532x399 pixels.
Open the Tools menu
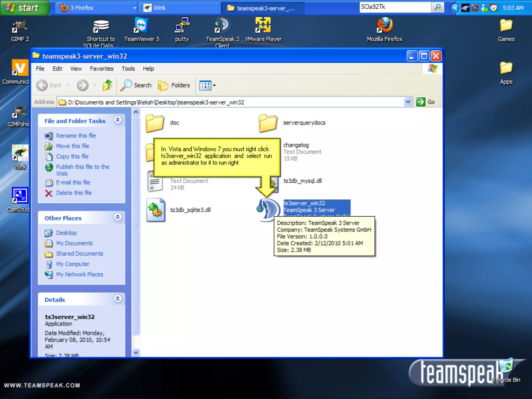[x=128, y=69]
